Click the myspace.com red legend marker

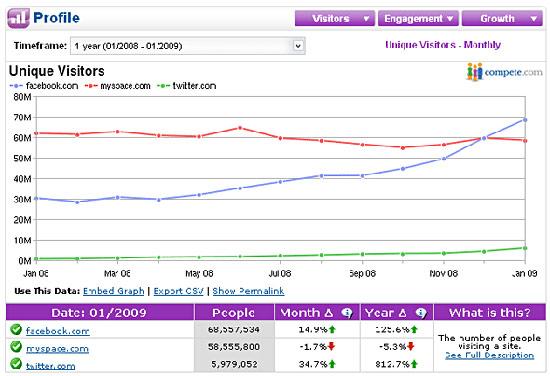[91, 86]
